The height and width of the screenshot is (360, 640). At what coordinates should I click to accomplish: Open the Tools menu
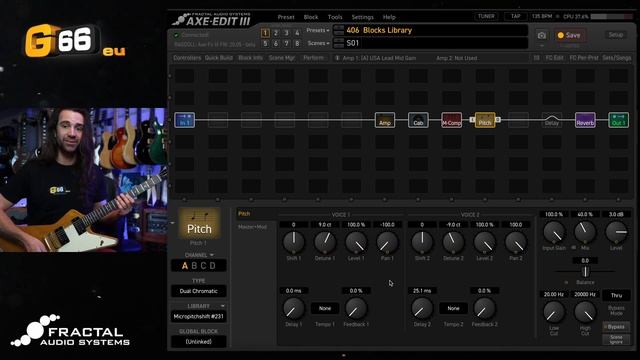click(x=335, y=17)
